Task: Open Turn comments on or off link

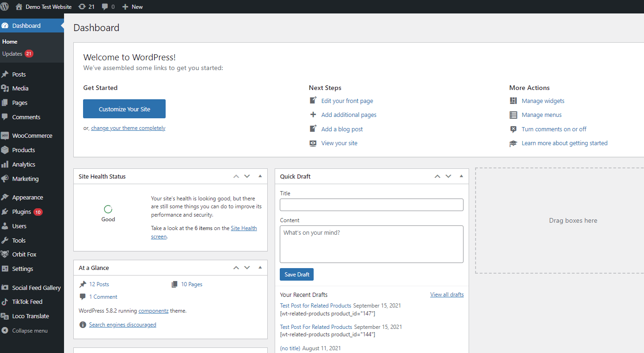Action: coord(554,129)
